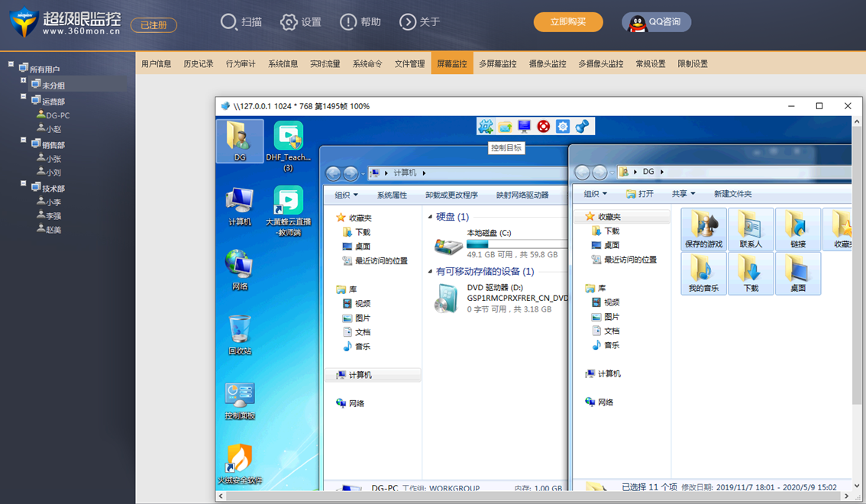Click the 已注册 registered badge

tap(153, 25)
